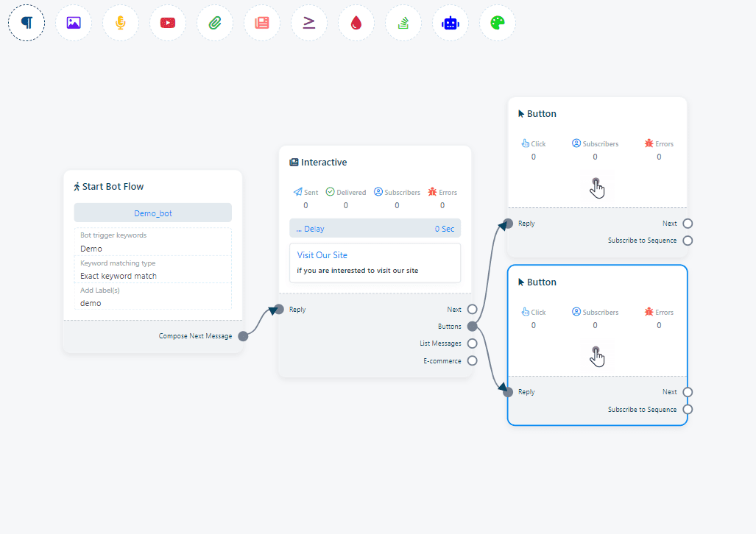Click top Button node's Subscribe to Sequence port

[688, 241]
